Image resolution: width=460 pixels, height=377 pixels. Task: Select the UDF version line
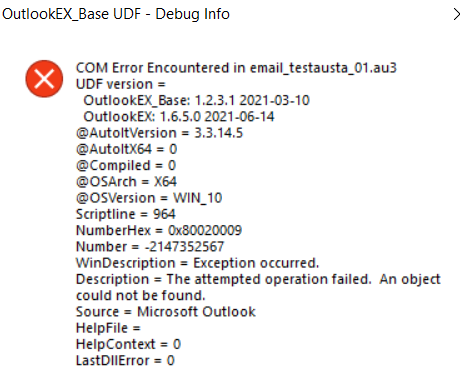coord(121,84)
